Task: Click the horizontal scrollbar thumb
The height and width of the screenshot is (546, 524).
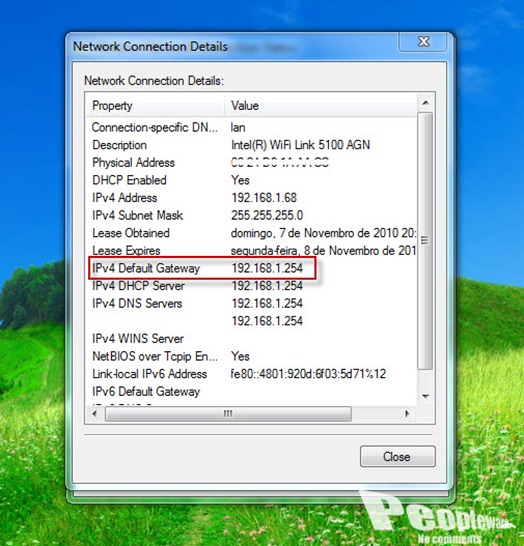Action: click(x=228, y=414)
